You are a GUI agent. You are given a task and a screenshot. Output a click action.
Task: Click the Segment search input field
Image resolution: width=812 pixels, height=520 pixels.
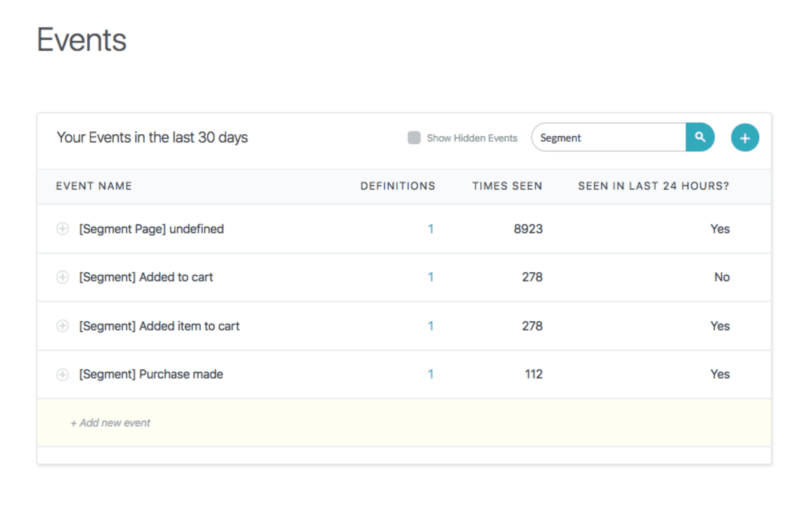pyautogui.click(x=609, y=137)
